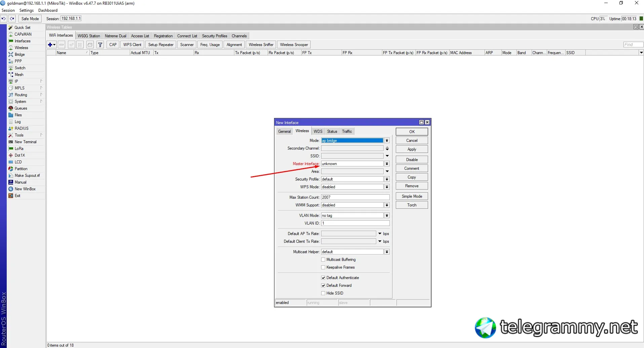The width and height of the screenshot is (644, 348).
Task: Open the WPS Mode dropdown
Action: (x=387, y=187)
